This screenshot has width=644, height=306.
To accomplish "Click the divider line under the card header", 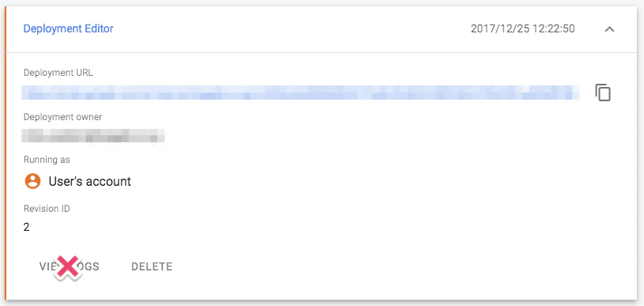I will (322, 52).
